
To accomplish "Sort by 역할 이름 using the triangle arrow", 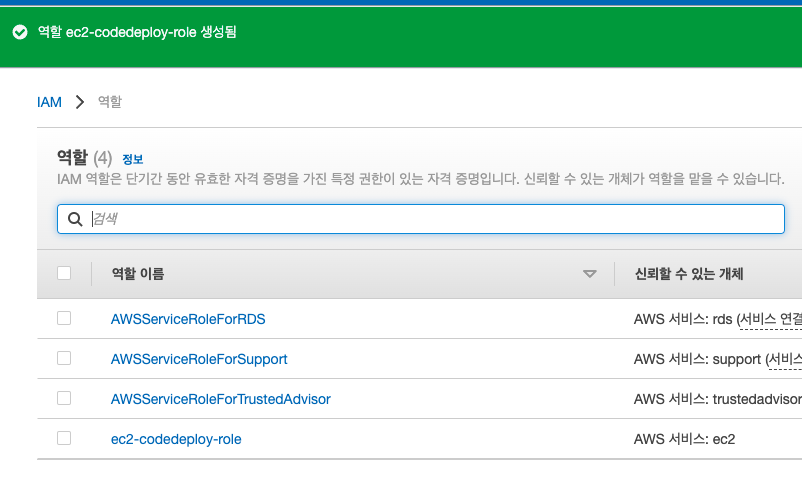I will (590, 274).
